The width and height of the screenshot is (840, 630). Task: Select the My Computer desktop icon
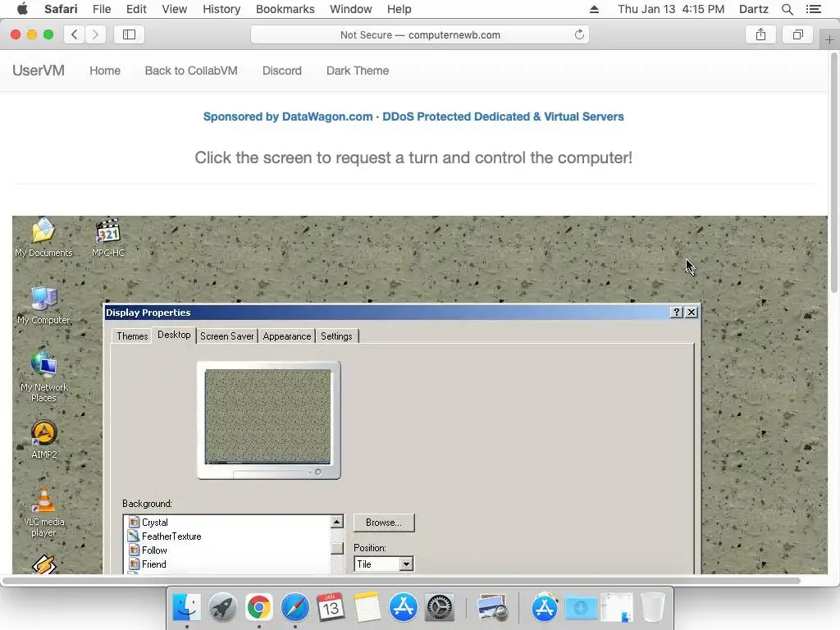pos(43,305)
